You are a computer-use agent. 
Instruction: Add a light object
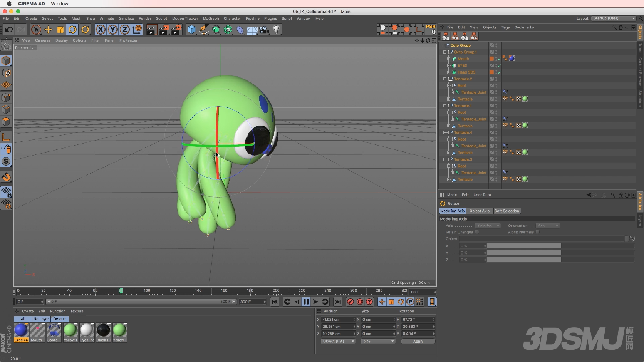pyautogui.click(x=277, y=30)
